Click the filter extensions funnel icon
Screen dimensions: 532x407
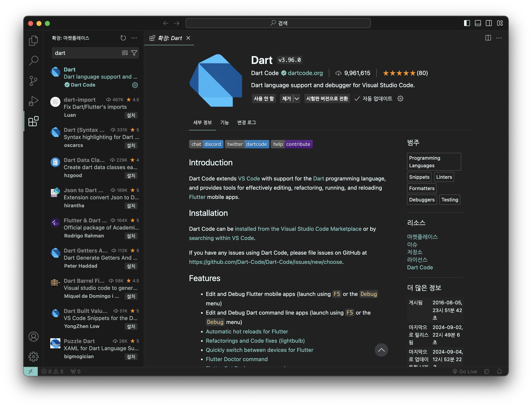coord(134,53)
